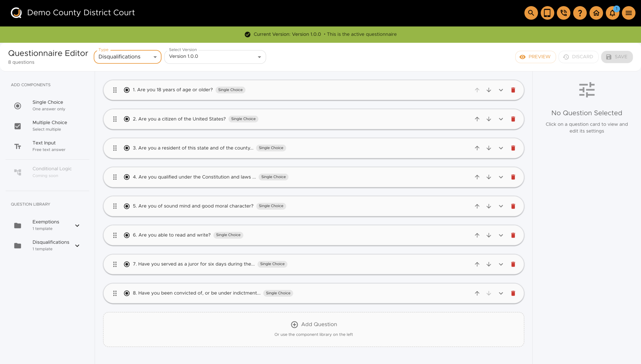This screenshot has width=641, height=364.
Task: Open the Type Disqualifications dropdown
Action: point(127,57)
